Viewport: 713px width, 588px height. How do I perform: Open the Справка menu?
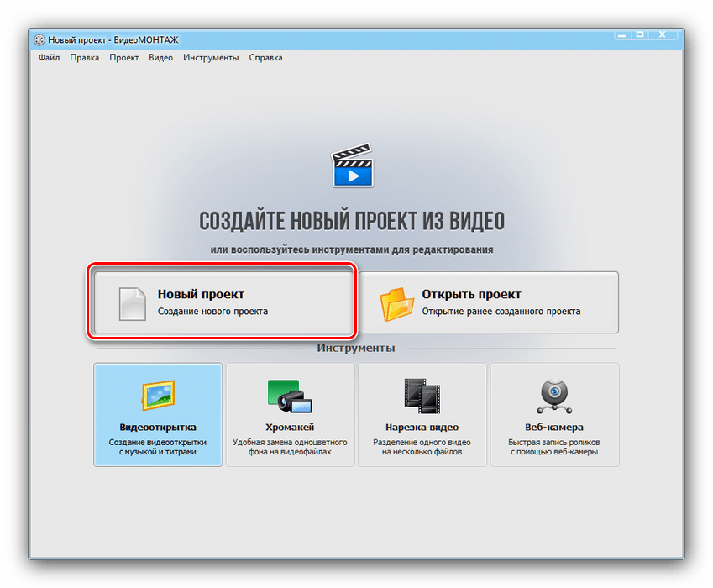point(265,57)
